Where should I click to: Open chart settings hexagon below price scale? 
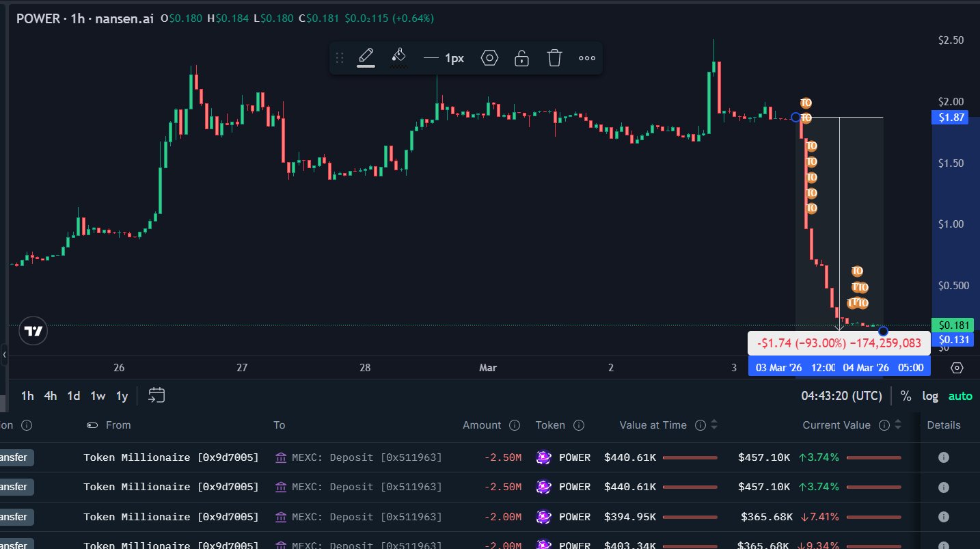coord(957,368)
